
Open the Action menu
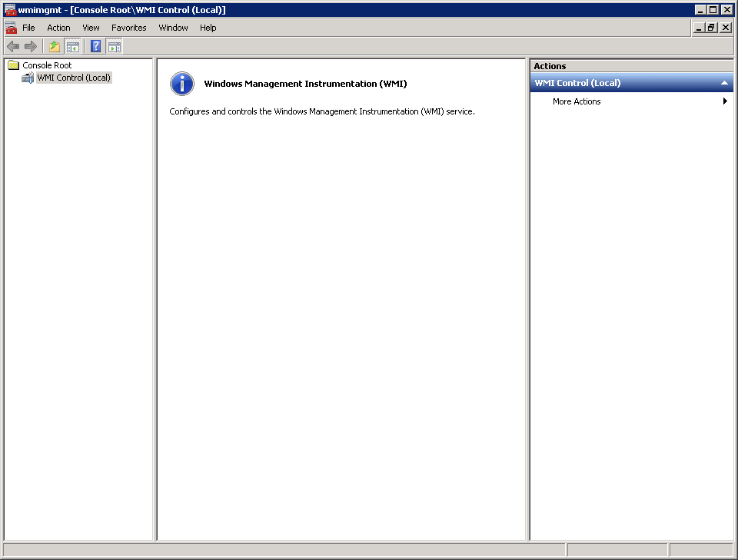pos(58,28)
